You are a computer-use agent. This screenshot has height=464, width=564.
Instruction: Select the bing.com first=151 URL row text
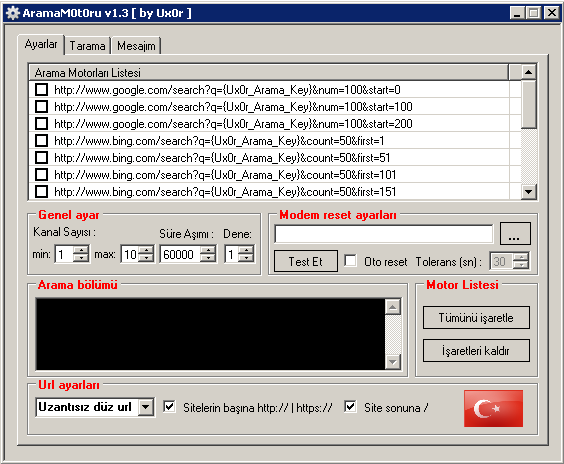(225, 191)
